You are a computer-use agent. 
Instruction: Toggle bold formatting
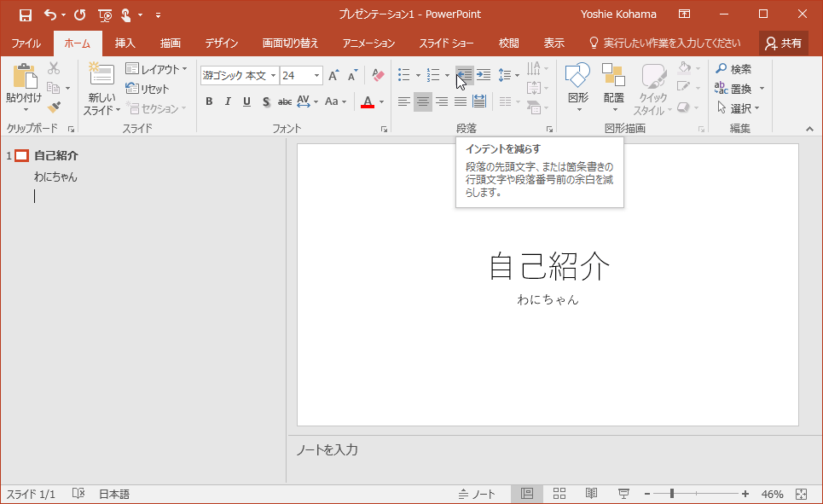click(209, 101)
